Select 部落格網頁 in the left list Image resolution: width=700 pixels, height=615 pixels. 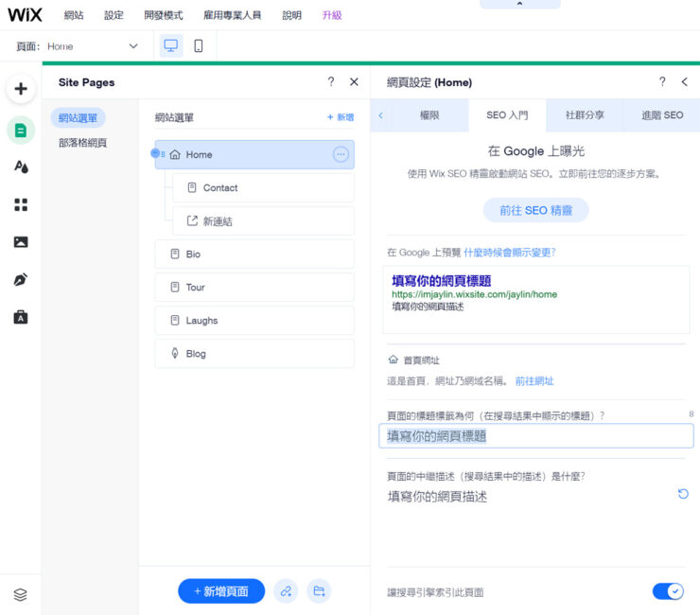tap(83, 143)
